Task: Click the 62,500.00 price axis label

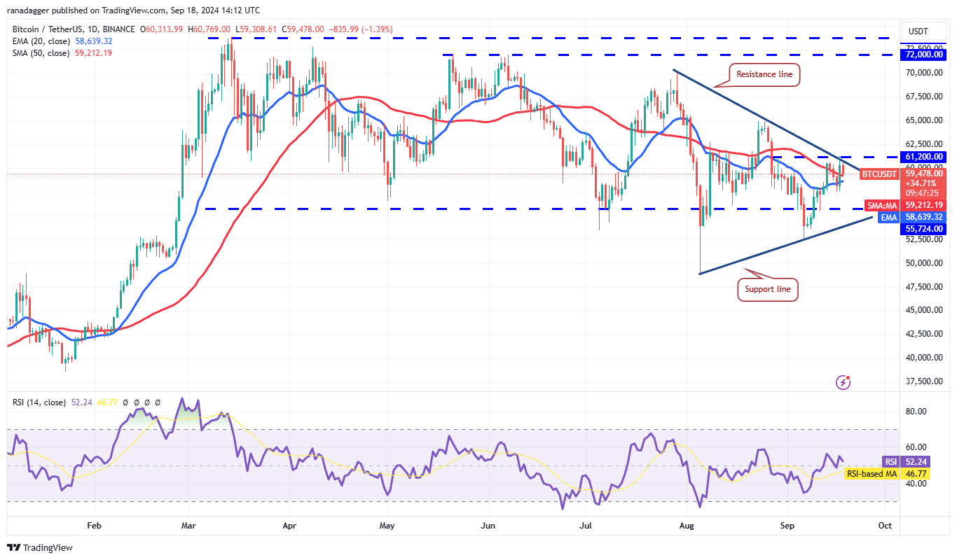Action: [x=924, y=144]
